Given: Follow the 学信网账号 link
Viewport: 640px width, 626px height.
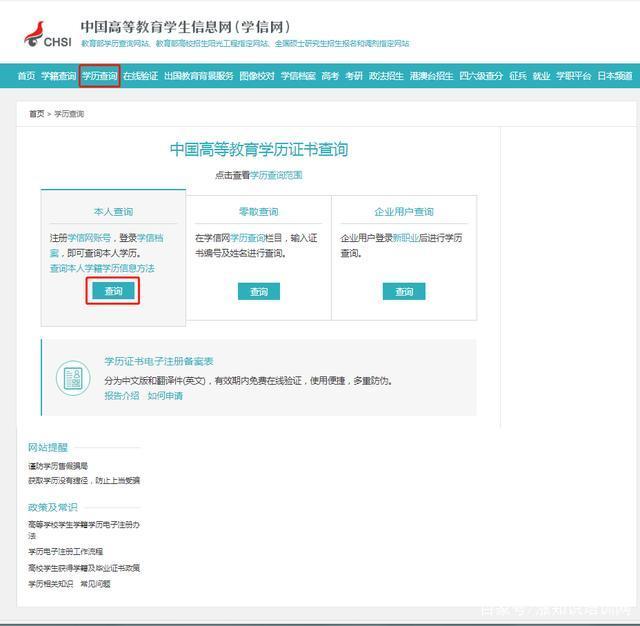Looking at the screenshot, I should (x=89, y=238).
